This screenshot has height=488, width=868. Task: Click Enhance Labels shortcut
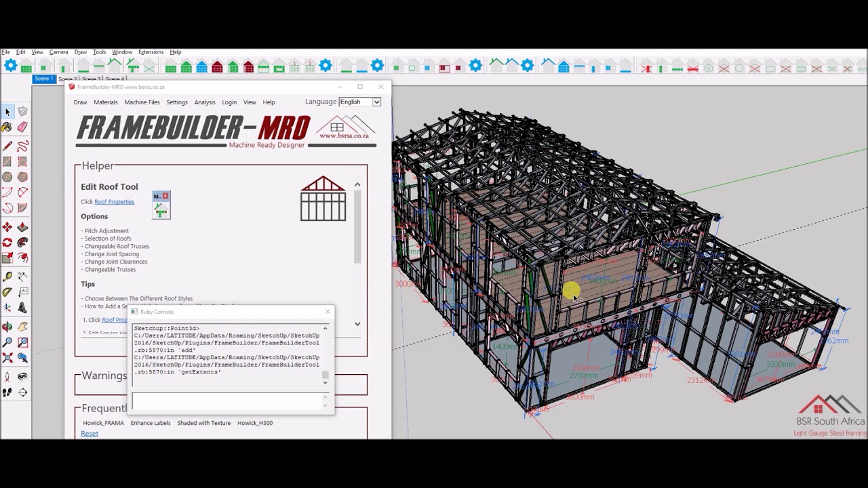[151, 423]
